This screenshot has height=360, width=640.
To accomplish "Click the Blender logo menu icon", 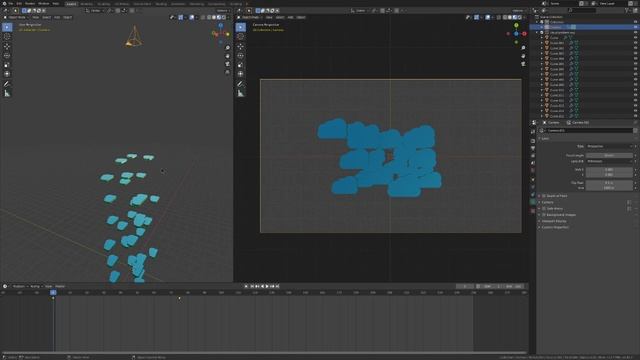I will pyautogui.click(x=4, y=3).
